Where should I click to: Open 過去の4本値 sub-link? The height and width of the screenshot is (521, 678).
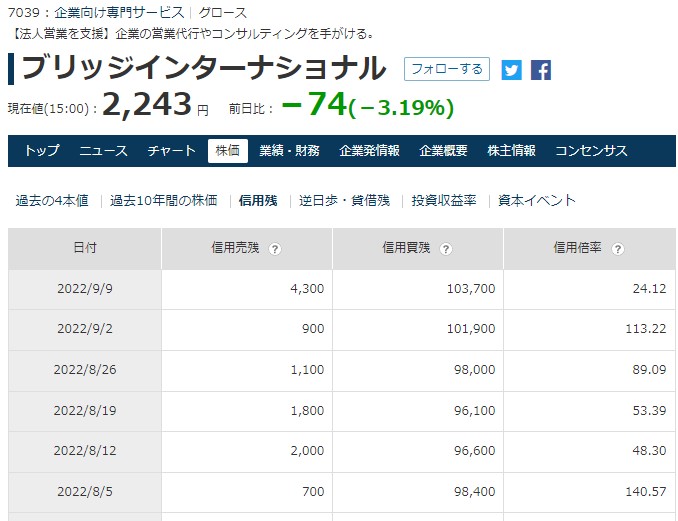[x=52, y=201]
